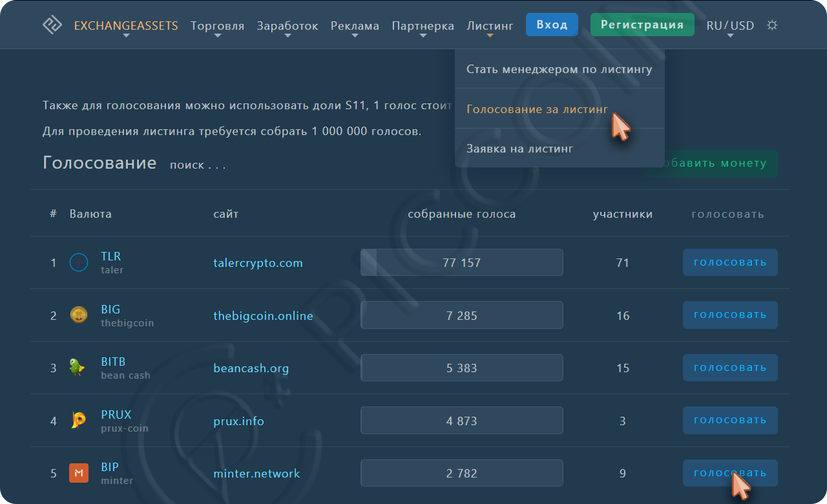
Task: Click the голосовать column header
Action: [x=728, y=214]
